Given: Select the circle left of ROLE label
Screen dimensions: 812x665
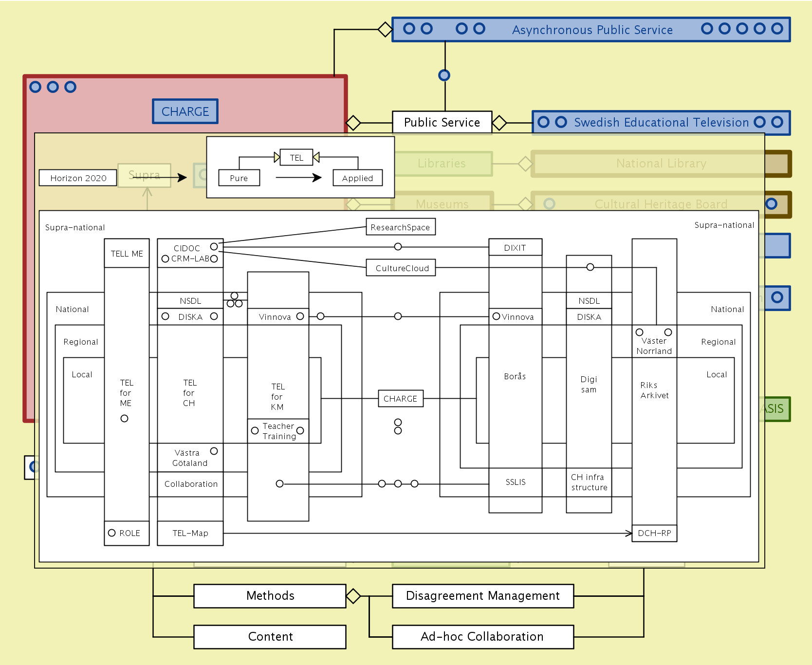Looking at the screenshot, I should (x=112, y=533).
